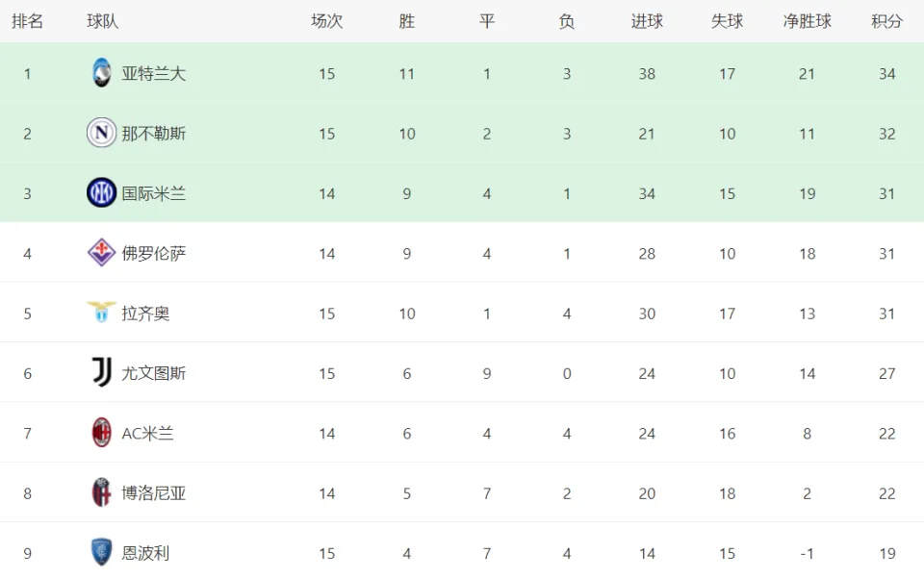Viewport: 924px width, 578px height.
Task: Click the Lazio (拉齐奥) eagle logo
Action: point(101,312)
